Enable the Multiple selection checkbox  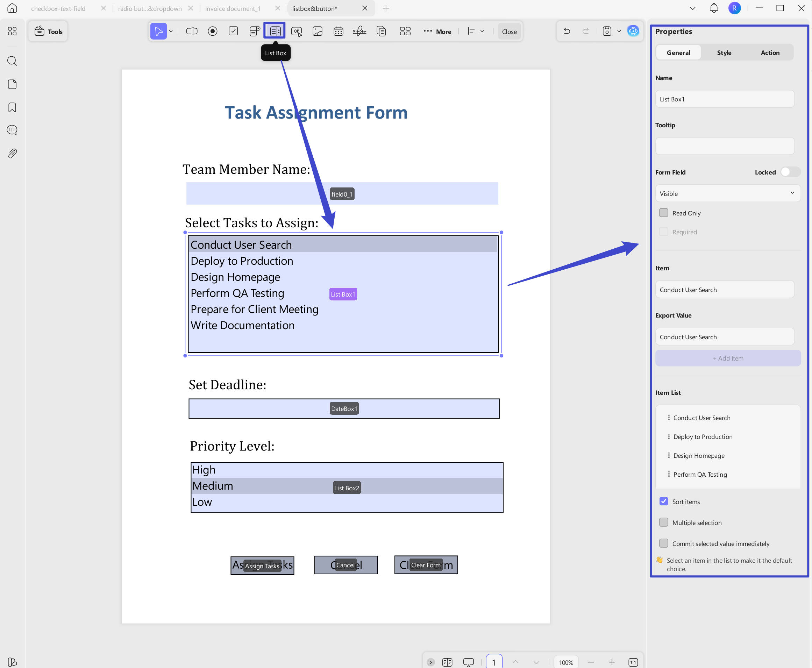[x=663, y=523]
